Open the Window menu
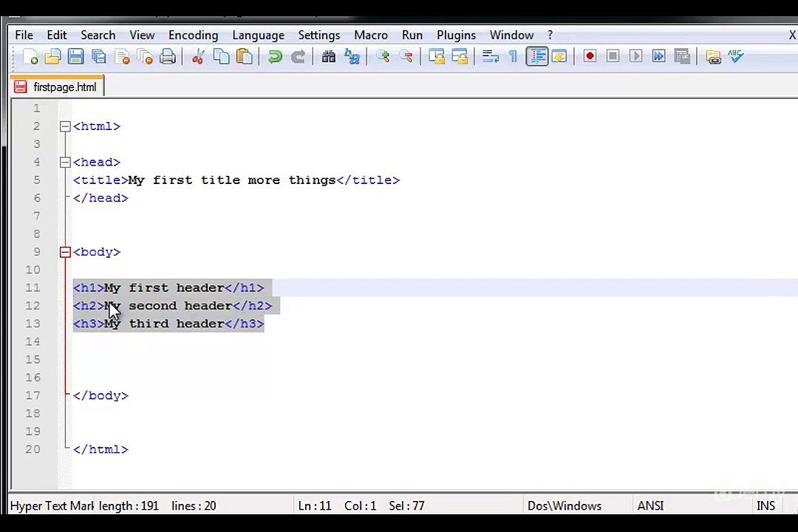This screenshot has width=798, height=532. tap(511, 35)
